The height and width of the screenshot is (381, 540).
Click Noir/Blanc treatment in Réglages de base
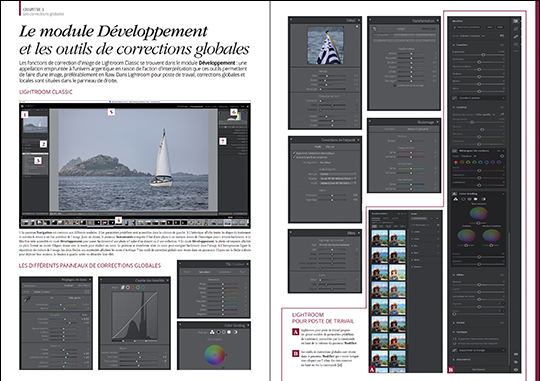84,286
